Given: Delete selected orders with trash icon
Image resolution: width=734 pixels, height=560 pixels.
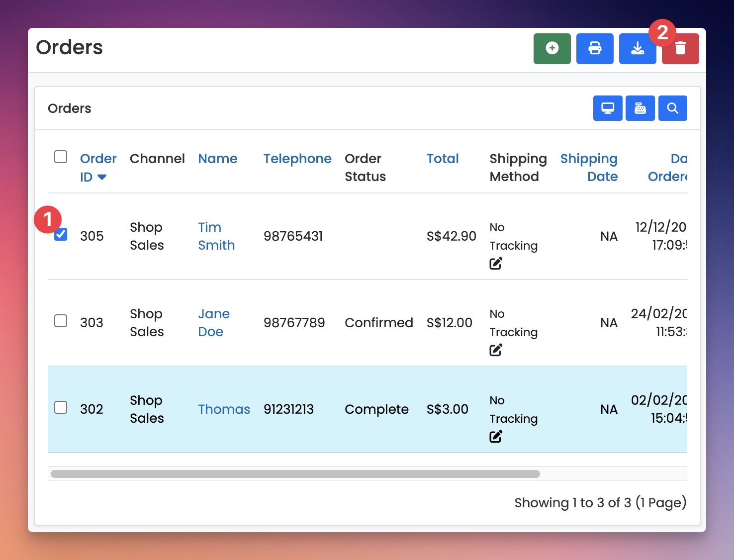Looking at the screenshot, I should [680, 49].
